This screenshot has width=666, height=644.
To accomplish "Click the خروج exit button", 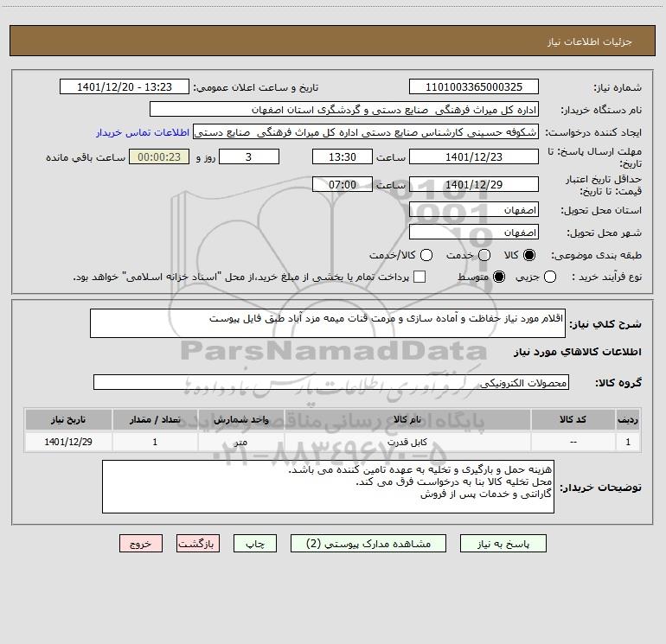I will coord(141,544).
